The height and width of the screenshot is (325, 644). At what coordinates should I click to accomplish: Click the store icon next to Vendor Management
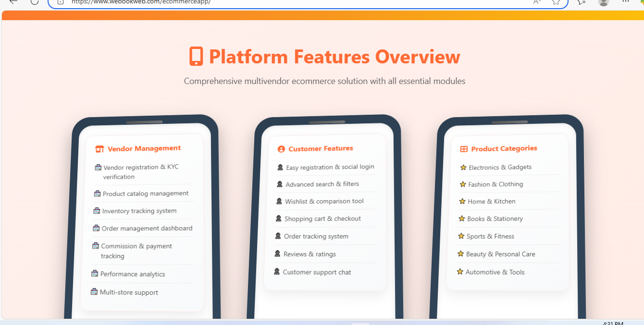[x=99, y=149]
